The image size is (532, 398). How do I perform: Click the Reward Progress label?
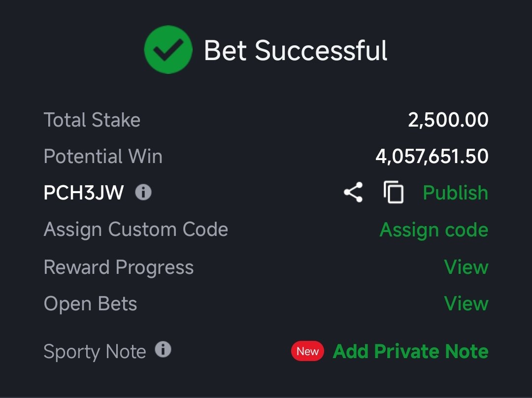(x=119, y=267)
